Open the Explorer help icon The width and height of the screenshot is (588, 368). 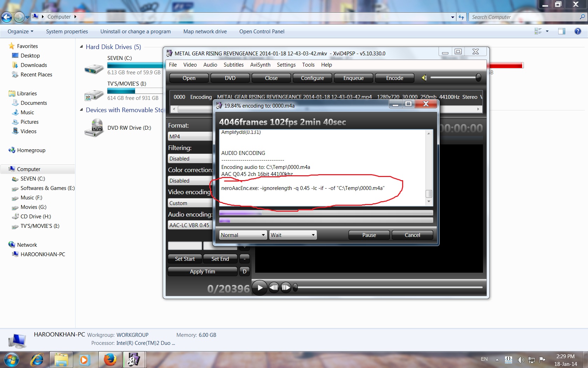pos(578,31)
